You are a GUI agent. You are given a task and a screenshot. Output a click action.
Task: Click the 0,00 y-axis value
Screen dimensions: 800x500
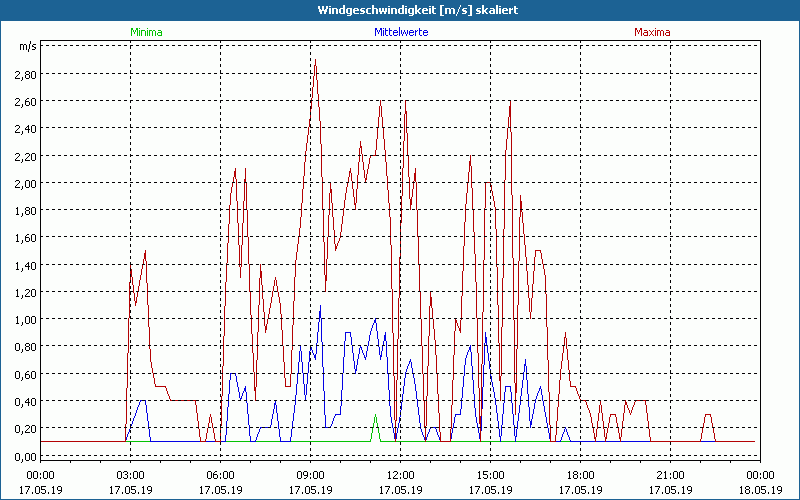tap(25, 456)
